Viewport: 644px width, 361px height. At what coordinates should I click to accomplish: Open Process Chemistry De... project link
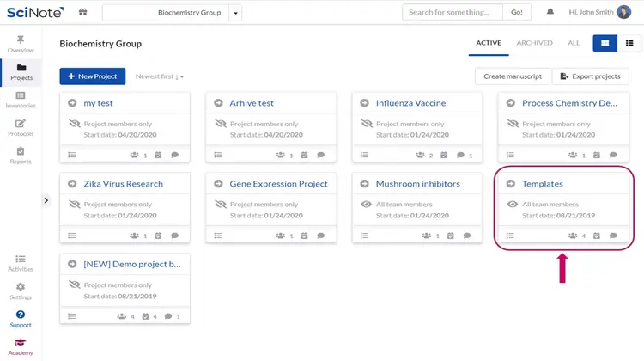click(x=569, y=103)
